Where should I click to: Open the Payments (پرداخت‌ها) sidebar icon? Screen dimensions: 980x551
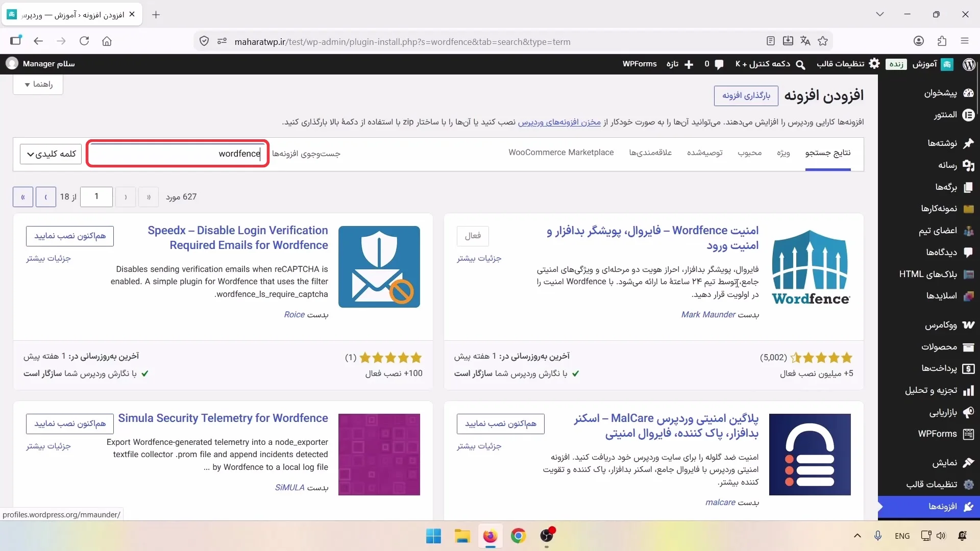click(x=968, y=368)
